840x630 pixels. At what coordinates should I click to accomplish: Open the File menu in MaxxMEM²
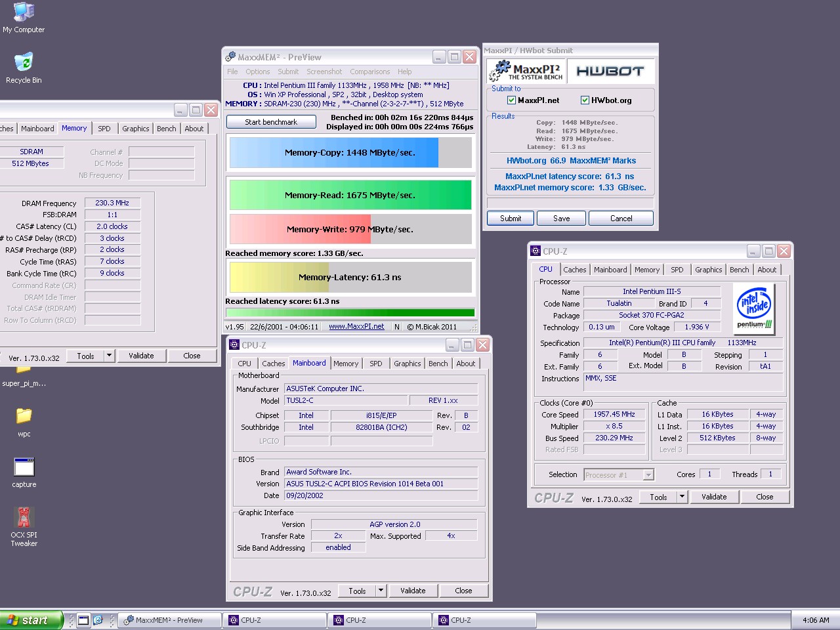(x=232, y=72)
